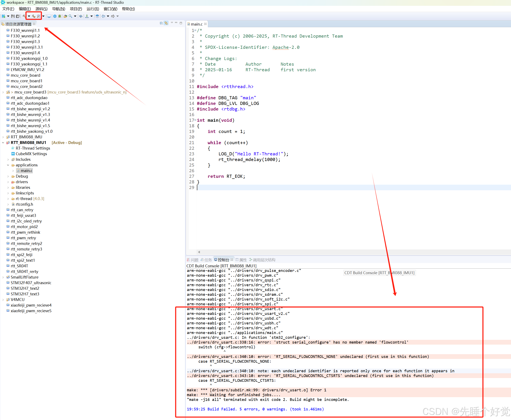Click the download program icon
This screenshot has width=511, height=420.
click(x=87, y=16)
